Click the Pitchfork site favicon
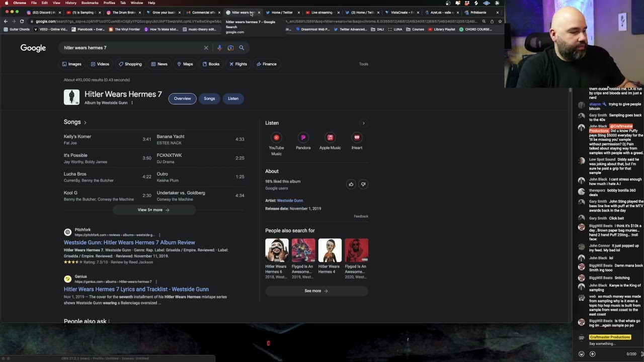Viewport: 644px width, 362px height. [x=67, y=232]
